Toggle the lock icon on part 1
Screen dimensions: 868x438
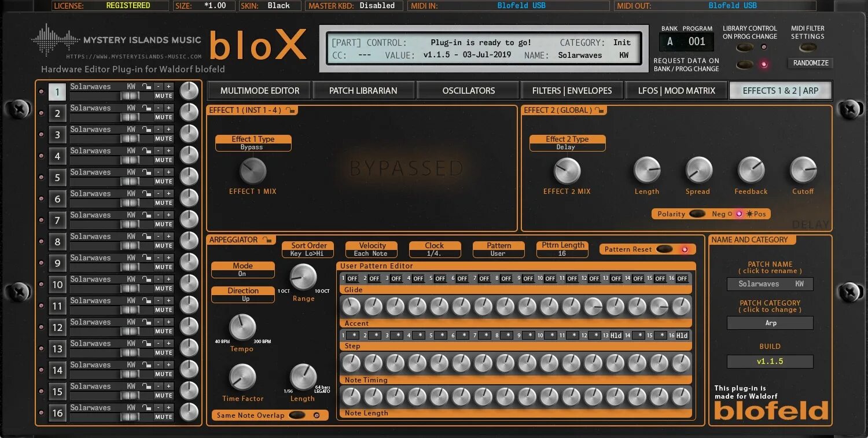click(x=148, y=87)
